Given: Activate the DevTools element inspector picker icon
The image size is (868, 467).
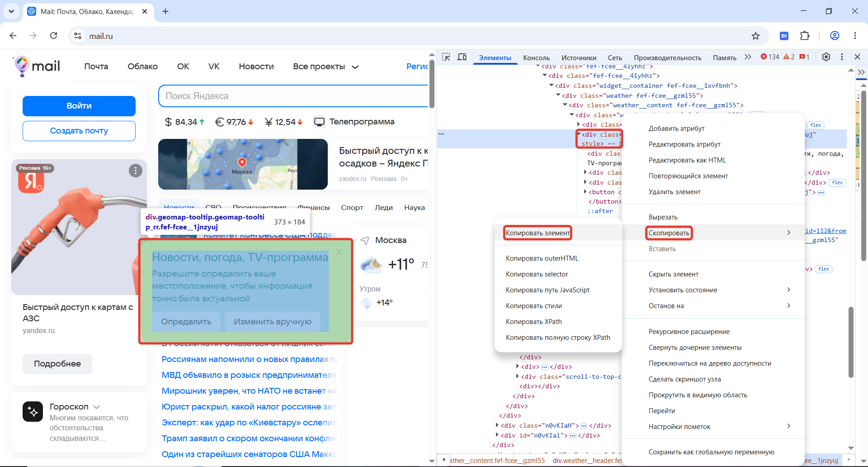Looking at the screenshot, I should (446, 57).
